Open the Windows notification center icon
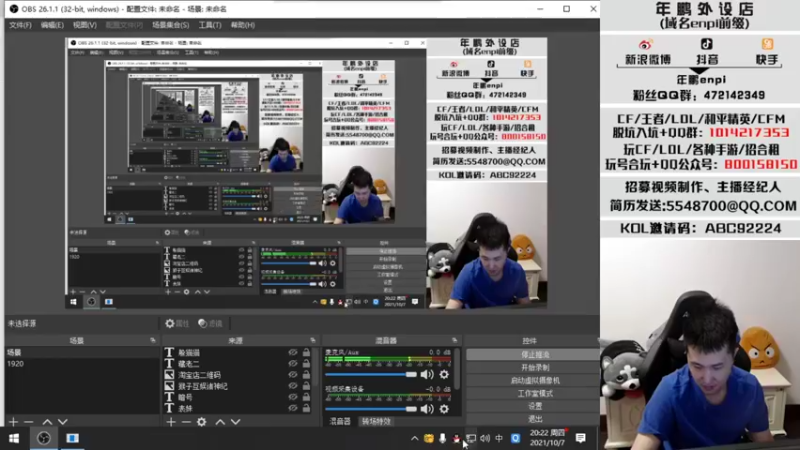The height and width of the screenshot is (450, 800). pyautogui.click(x=581, y=438)
